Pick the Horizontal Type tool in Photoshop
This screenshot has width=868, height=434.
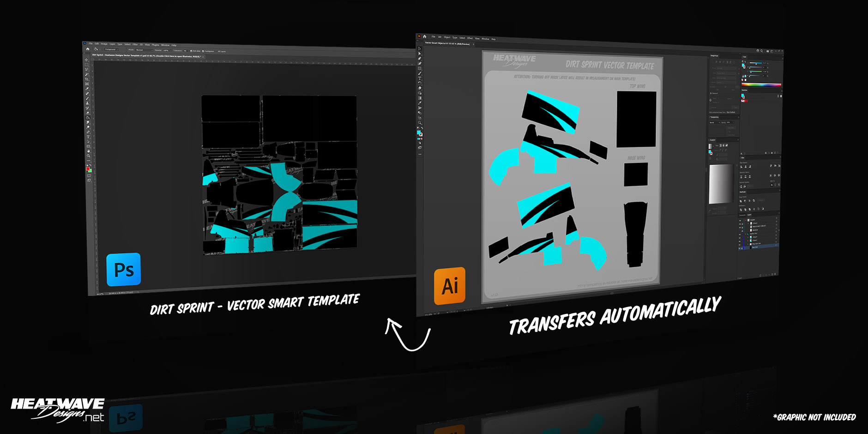pyautogui.click(x=88, y=137)
